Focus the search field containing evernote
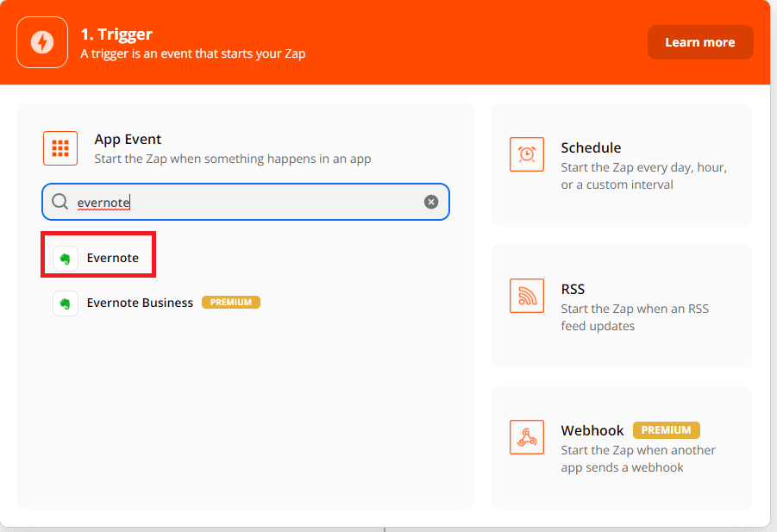This screenshot has width=777, height=532. click(246, 202)
